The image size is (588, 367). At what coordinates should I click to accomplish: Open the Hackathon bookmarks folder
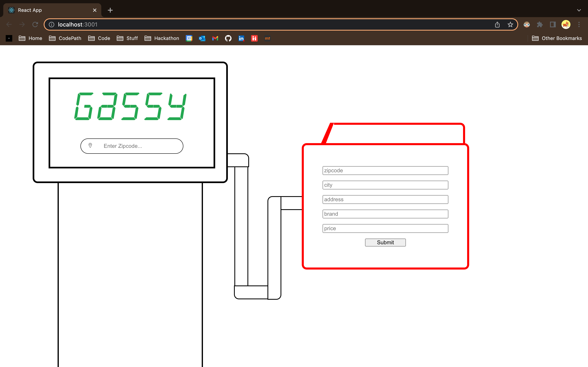click(162, 38)
